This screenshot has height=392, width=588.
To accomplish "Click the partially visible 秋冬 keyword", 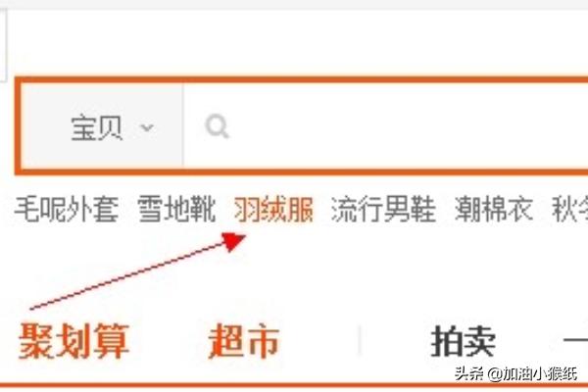I will click(x=570, y=210).
